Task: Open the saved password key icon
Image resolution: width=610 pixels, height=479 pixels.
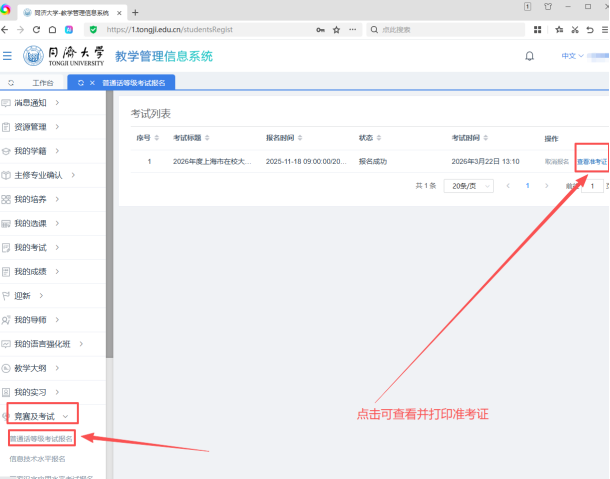Action: [320, 30]
